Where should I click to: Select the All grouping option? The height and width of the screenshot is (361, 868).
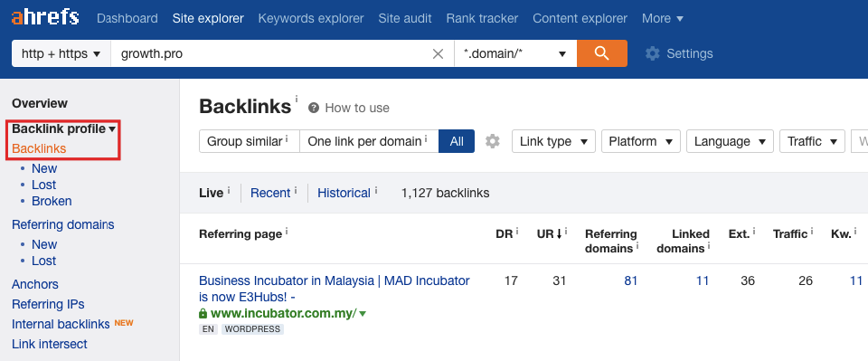(457, 141)
